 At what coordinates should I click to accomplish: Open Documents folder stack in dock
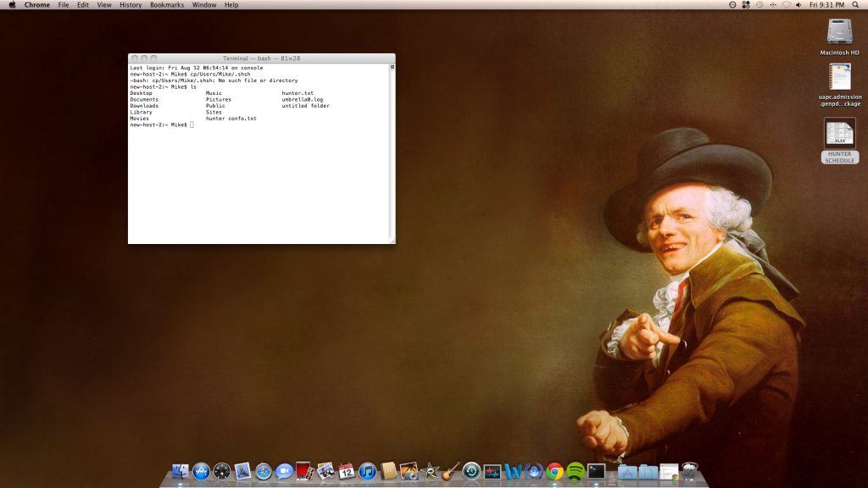648,472
